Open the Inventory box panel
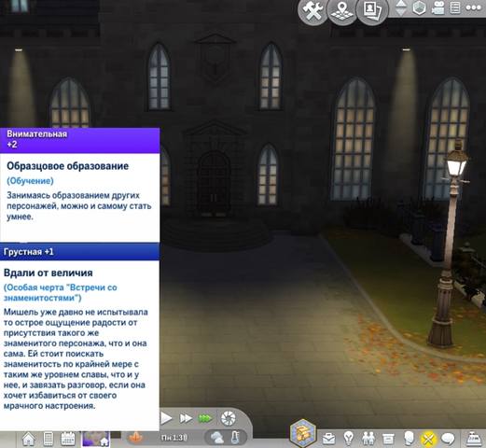 tap(388, 439)
